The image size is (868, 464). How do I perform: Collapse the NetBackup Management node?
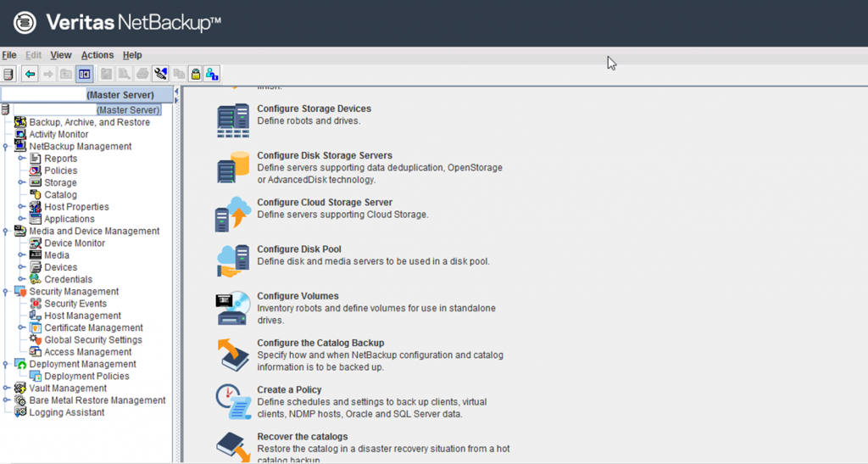pyautogui.click(x=6, y=147)
